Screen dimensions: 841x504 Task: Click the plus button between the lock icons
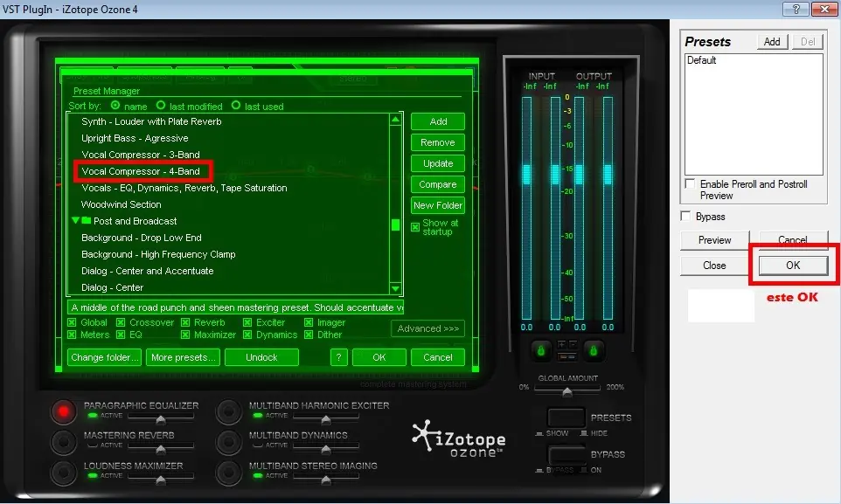[561, 345]
